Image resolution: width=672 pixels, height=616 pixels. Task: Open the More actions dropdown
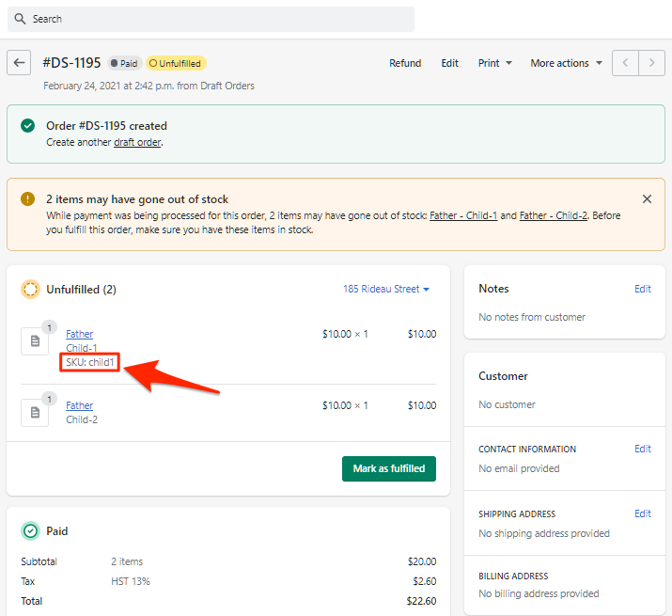pos(566,63)
